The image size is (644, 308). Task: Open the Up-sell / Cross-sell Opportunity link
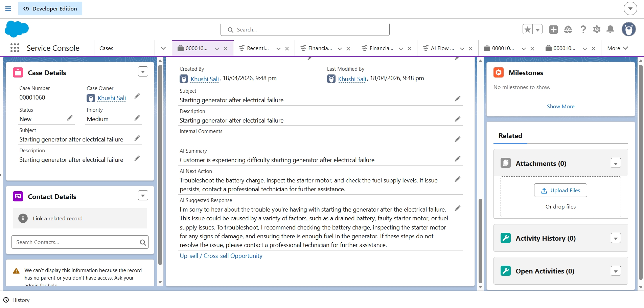221,256
